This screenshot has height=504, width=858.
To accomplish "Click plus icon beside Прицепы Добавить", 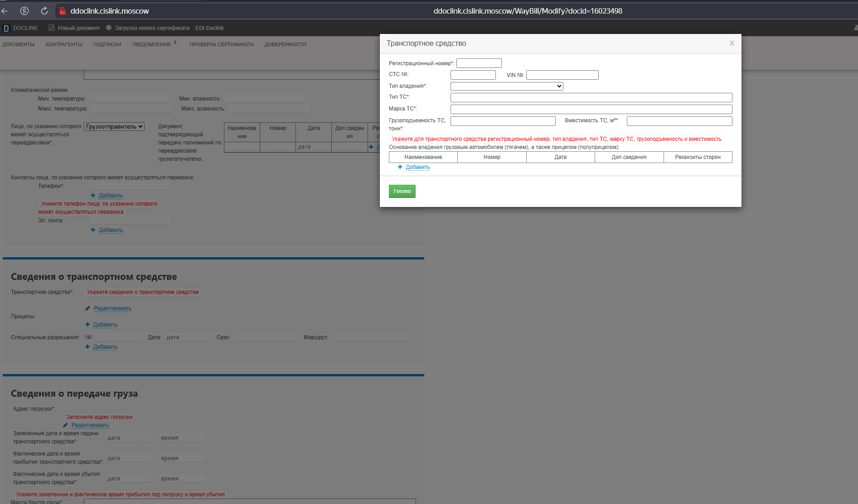I will [x=87, y=325].
